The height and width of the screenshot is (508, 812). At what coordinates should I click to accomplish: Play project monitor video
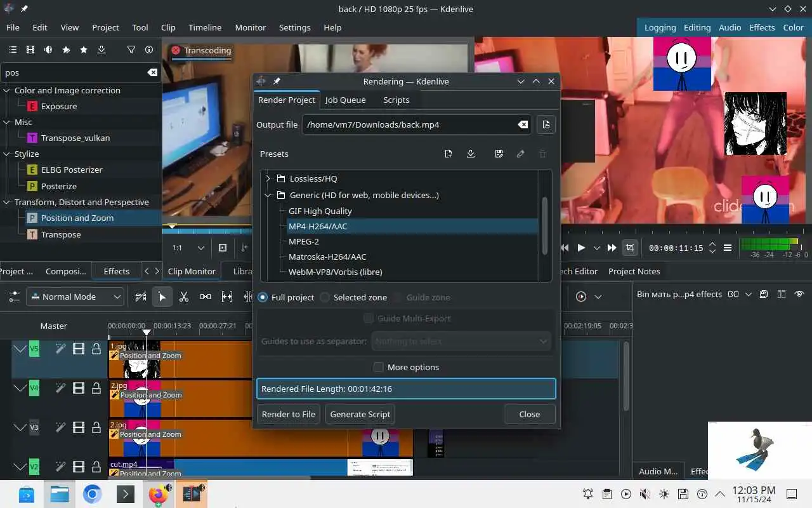pos(581,248)
